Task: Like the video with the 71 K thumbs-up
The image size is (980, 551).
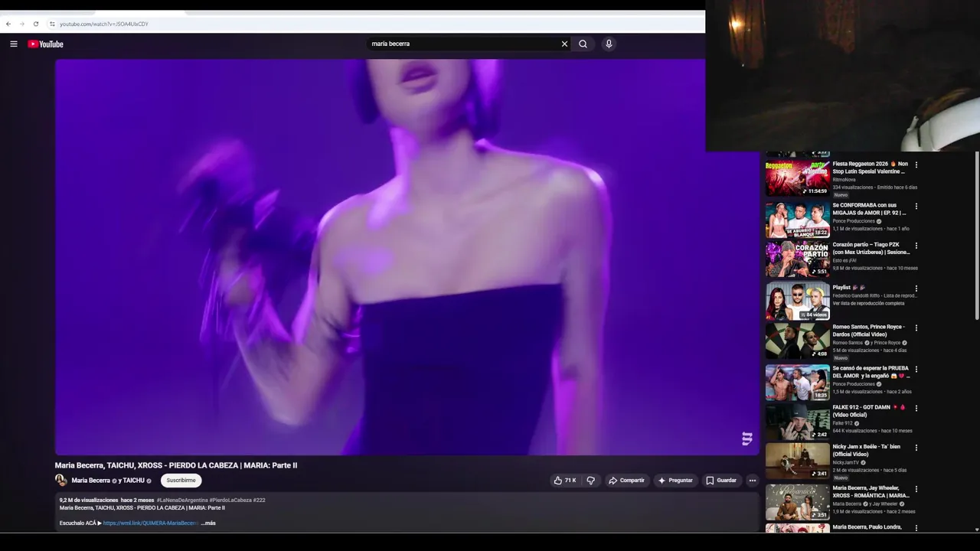Action: click(565, 481)
